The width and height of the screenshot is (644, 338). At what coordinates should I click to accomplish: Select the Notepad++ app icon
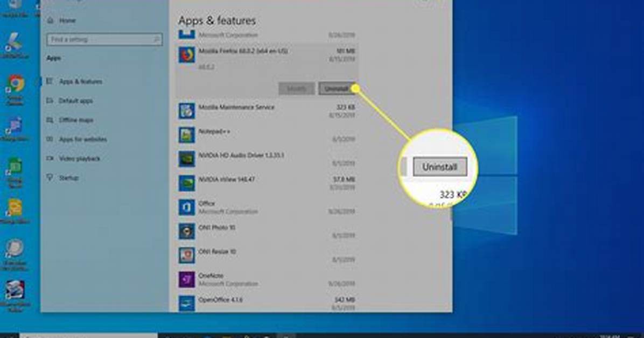click(x=186, y=135)
